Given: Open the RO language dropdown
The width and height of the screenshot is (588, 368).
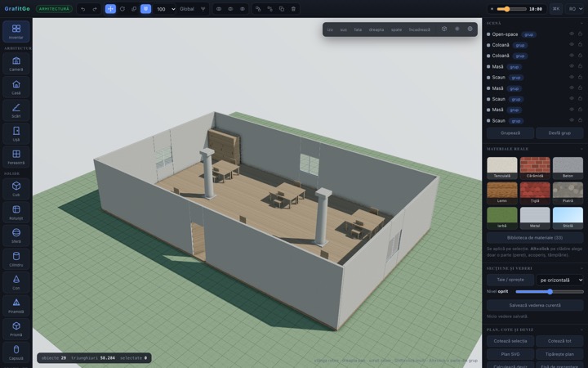Looking at the screenshot, I should pos(575,9).
